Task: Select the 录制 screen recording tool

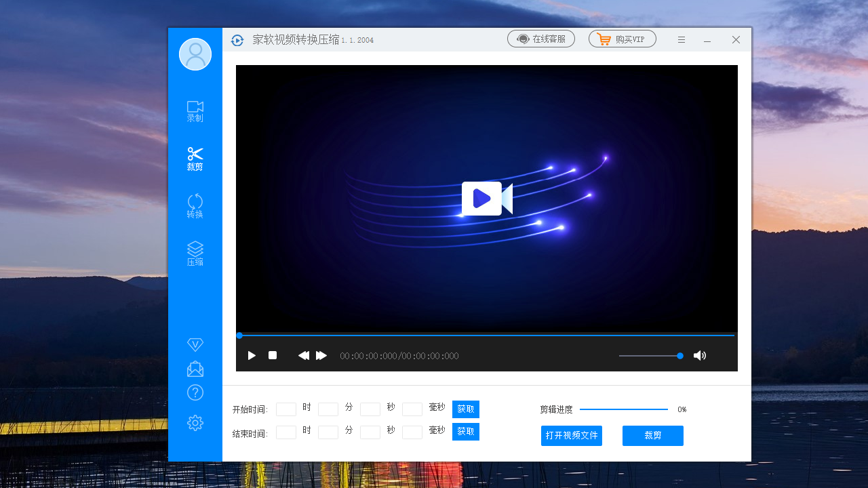Action: (195, 111)
